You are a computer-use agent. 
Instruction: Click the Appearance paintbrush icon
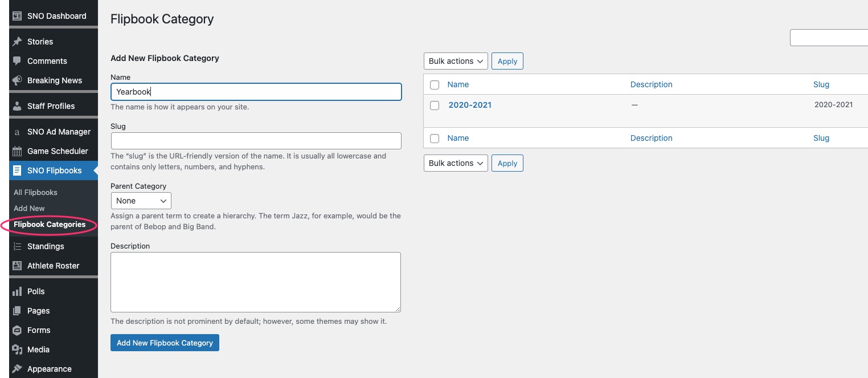[x=17, y=369]
